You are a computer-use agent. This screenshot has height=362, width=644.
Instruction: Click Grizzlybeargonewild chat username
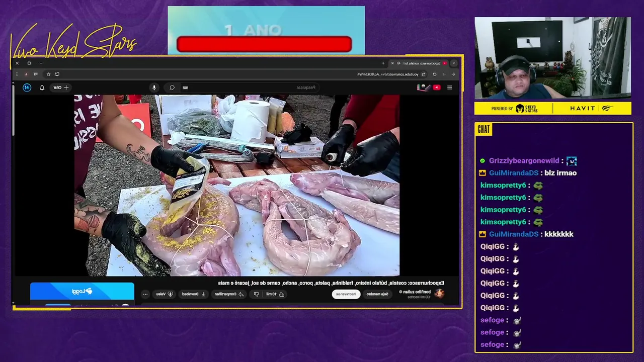(524, 161)
